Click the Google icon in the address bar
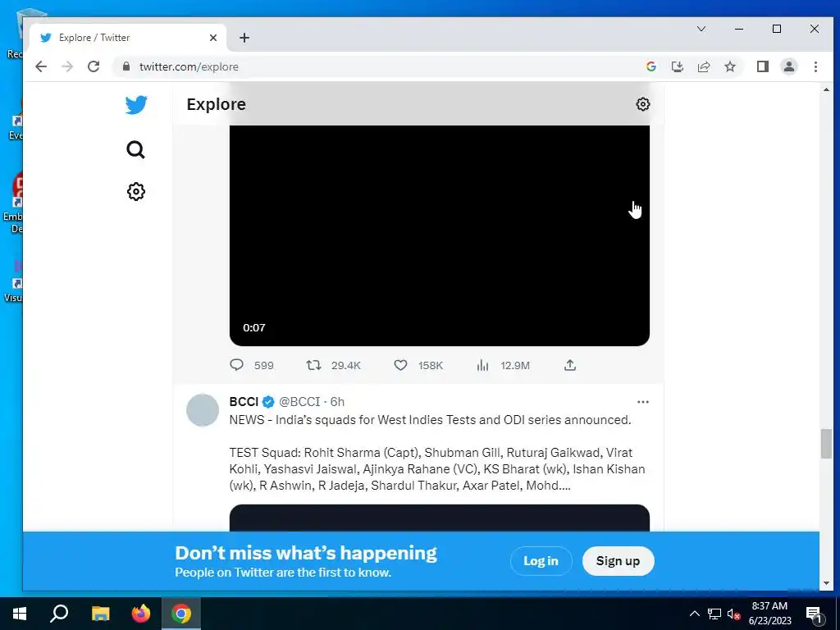840x630 pixels. 651,66
